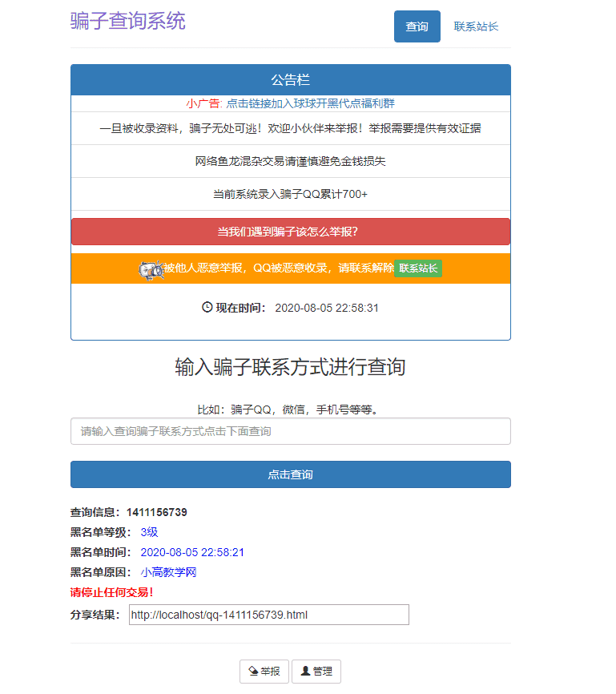Click the 管理 button at the bottom
The image size is (616, 694).
(316, 672)
